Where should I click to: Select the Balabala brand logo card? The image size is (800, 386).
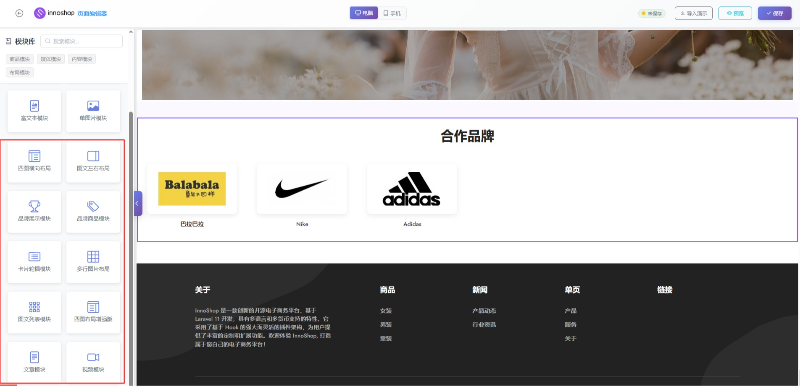click(192, 189)
